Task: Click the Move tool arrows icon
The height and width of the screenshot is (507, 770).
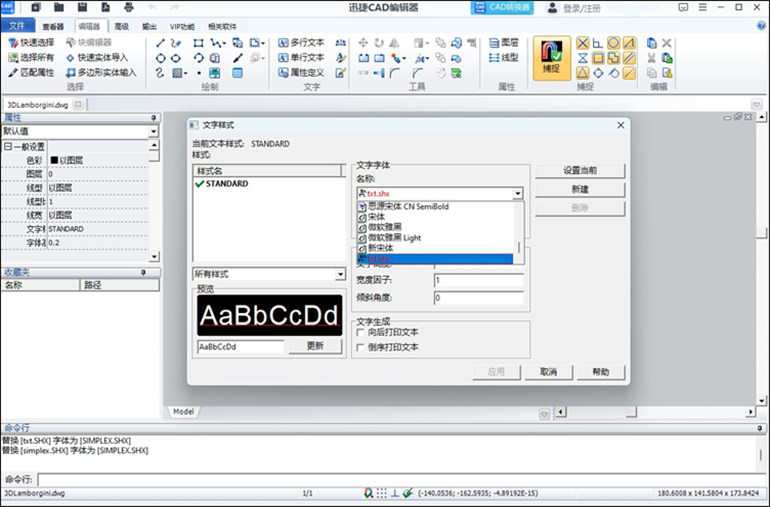Action: tap(363, 43)
